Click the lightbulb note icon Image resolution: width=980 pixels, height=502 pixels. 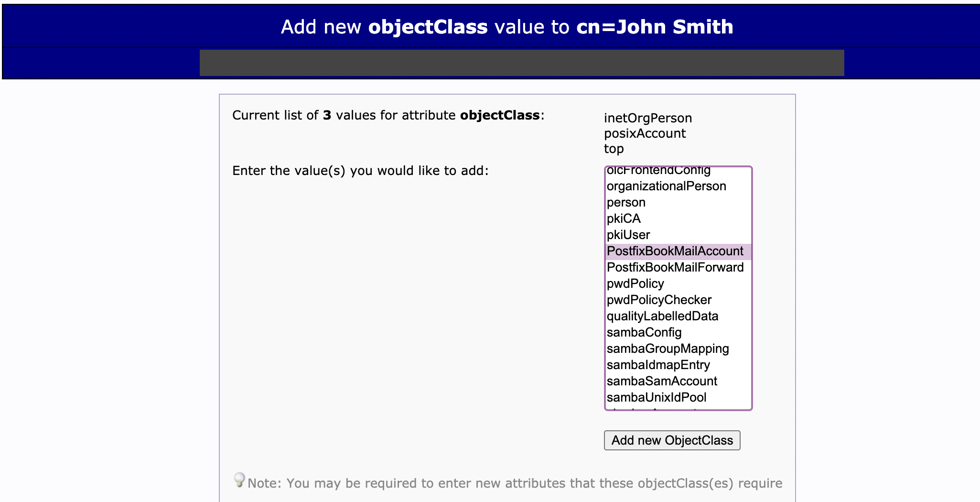[239, 480]
